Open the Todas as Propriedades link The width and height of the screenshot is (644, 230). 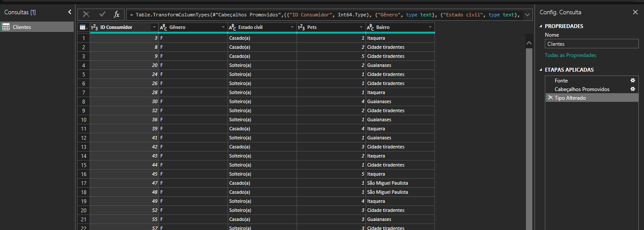tap(570, 55)
